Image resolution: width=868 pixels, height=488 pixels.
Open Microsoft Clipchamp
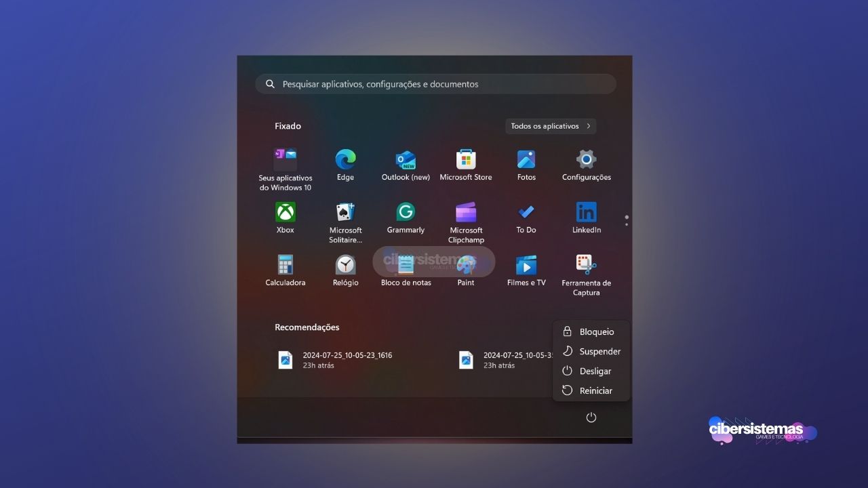[466, 223]
